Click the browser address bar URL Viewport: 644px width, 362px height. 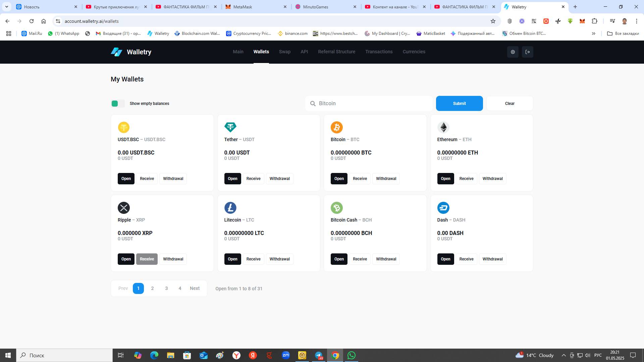click(92, 21)
